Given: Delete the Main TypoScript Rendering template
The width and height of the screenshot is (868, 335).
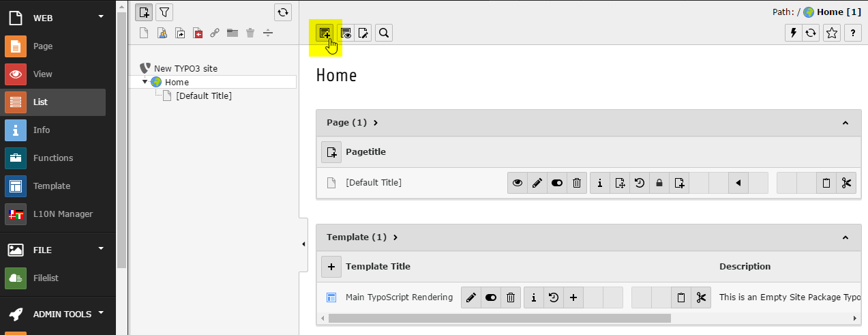Looking at the screenshot, I should (x=511, y=297).
